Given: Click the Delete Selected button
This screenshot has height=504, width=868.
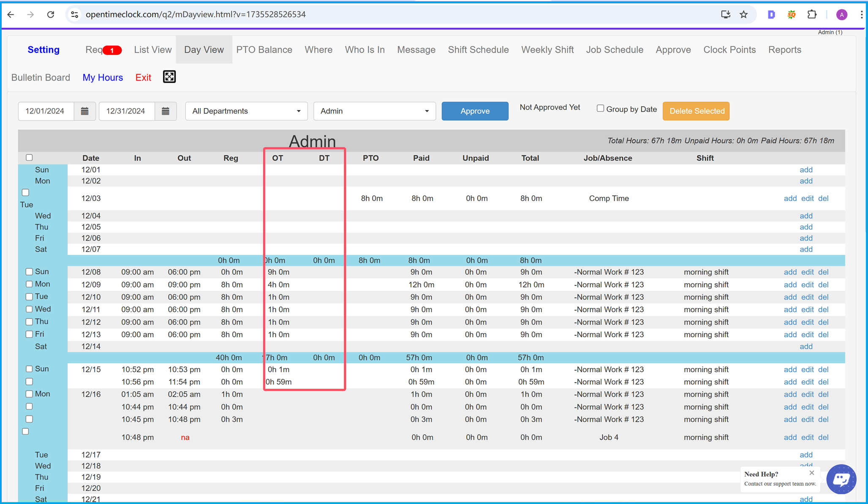Looking at the screenshot, I should (x=697, y=111).
